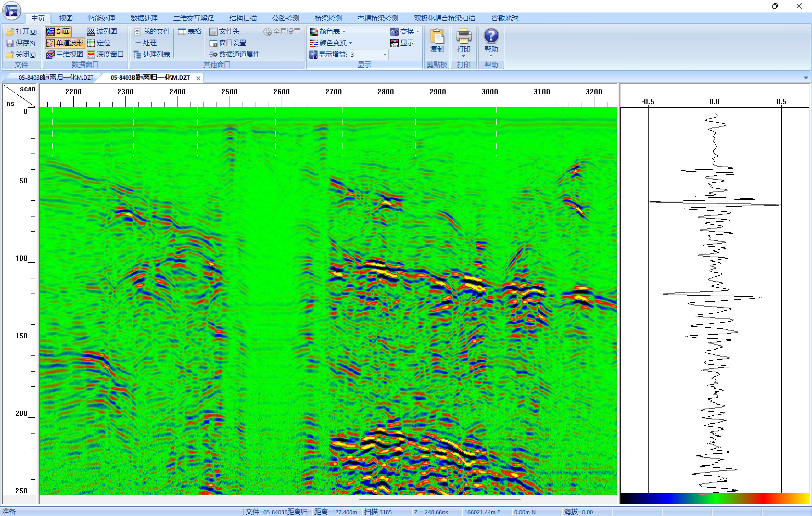Click the 100 ns mark on time axis
Screen dimensions: 812x516
[x=21, y=258]
